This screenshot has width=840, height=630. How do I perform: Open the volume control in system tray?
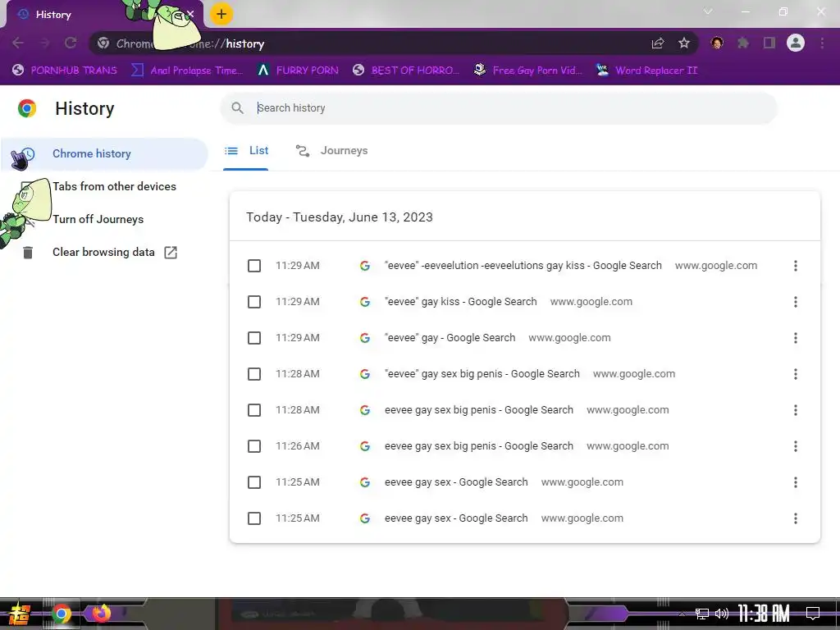tap(722, 614)
